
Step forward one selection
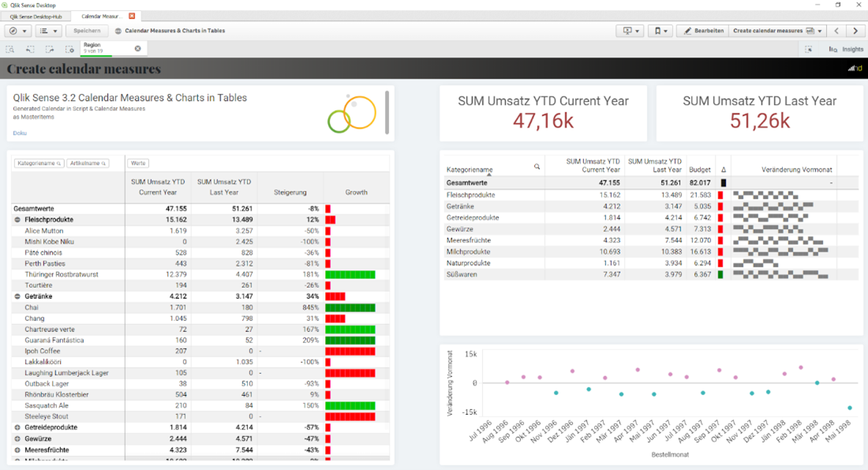[x=50, y=49]
